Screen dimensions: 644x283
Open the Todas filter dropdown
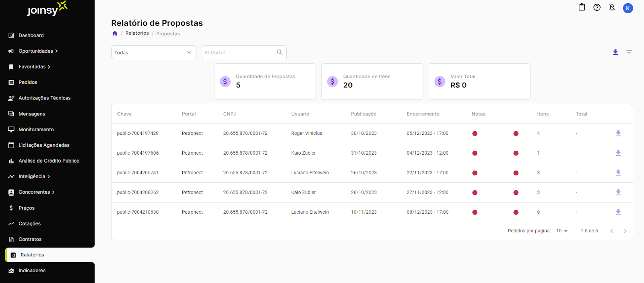(153, 52)
